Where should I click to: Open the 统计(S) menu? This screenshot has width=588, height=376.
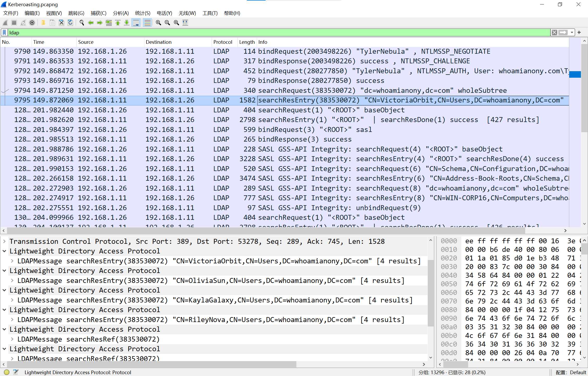click(143, 13)
